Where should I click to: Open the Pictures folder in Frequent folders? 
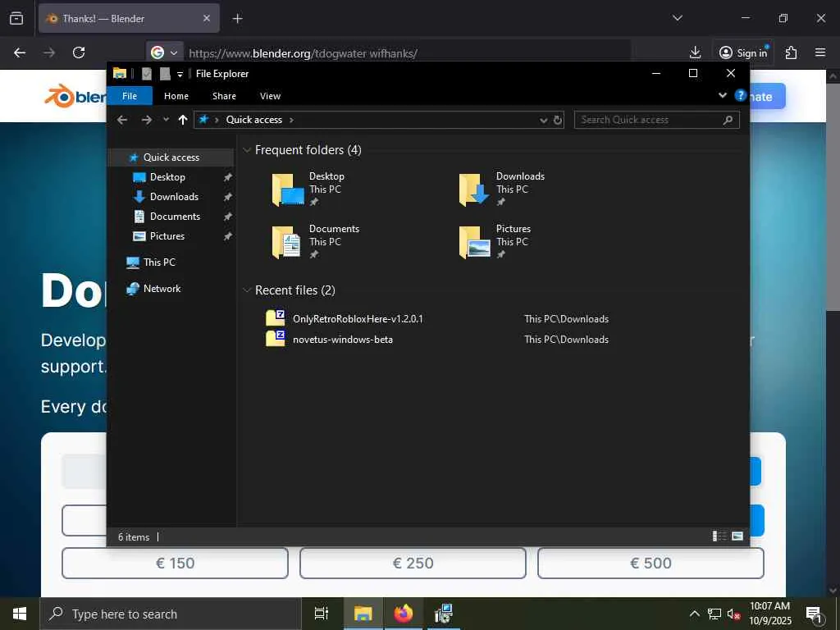(x=495, y=242)
